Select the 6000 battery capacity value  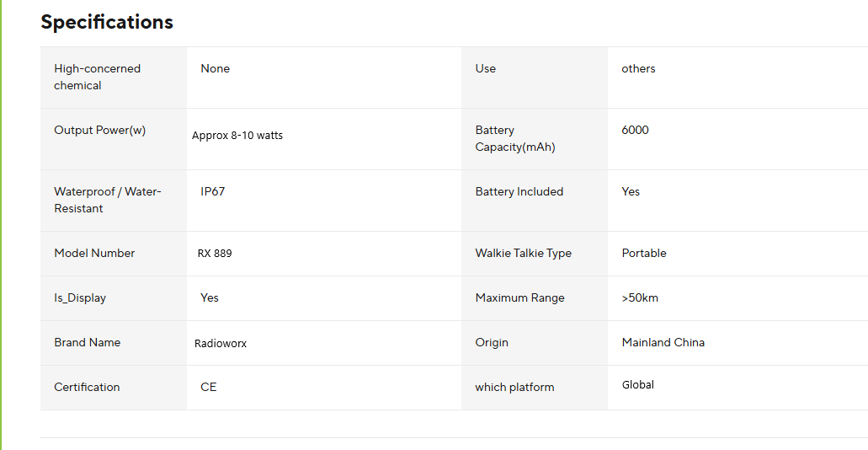tap(635, 130)
